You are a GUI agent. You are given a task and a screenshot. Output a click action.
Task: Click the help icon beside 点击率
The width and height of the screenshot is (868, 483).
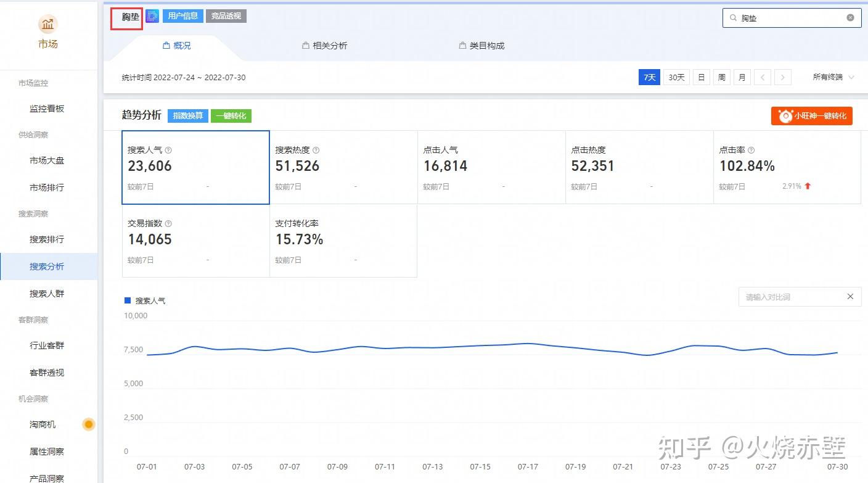pyautogui.click(x=751, y=150)
